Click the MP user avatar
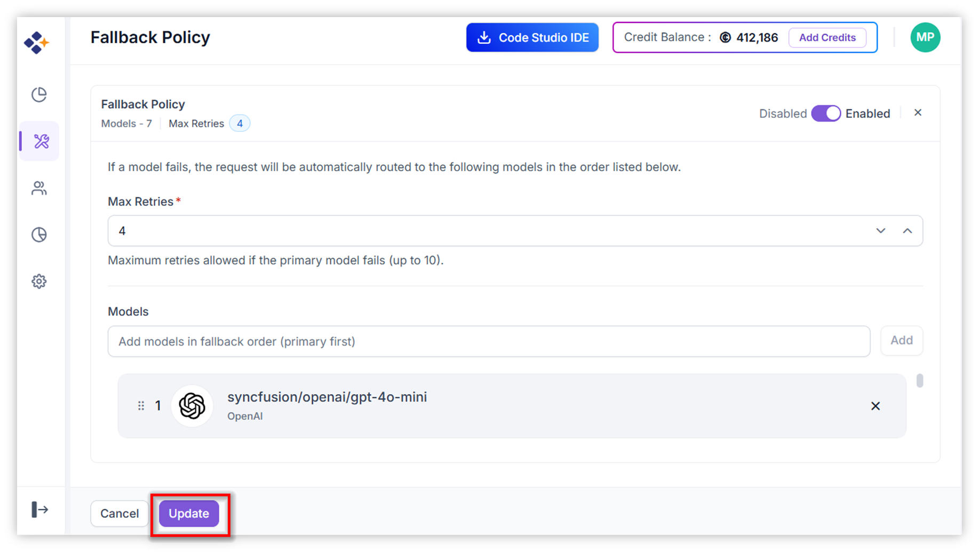This screenshot has height=560, width=979. 925,37
